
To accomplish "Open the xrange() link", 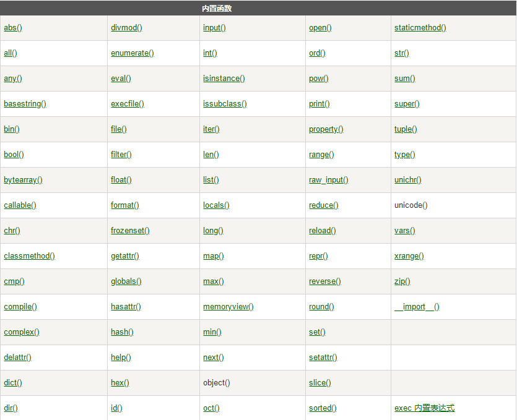I will (409, 256).
